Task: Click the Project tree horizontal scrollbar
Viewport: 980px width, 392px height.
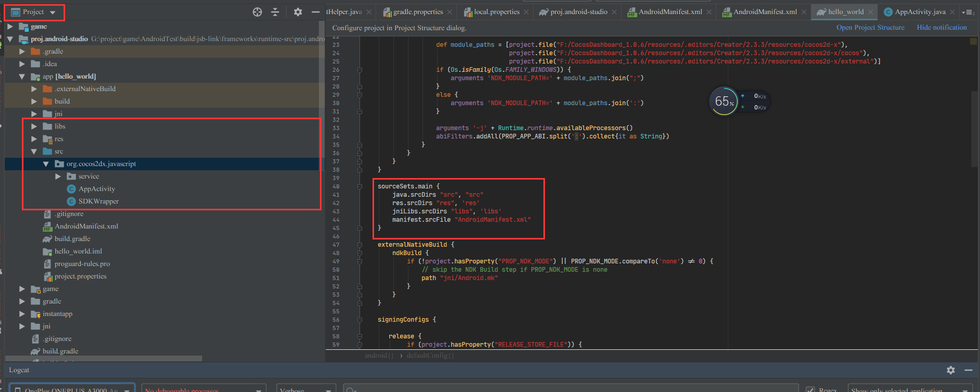Action: (x=104, y=358)
